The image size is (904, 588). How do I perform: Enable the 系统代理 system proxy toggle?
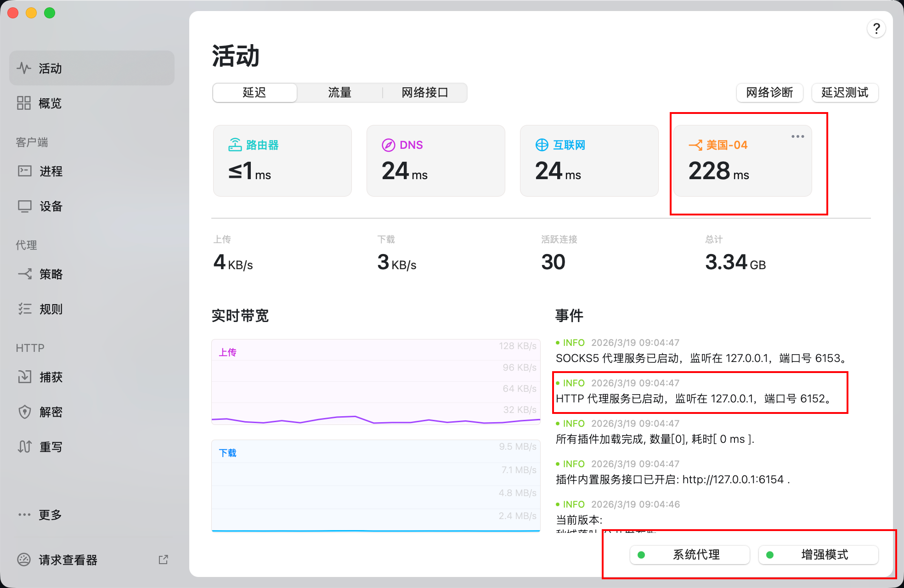(689, 554)
